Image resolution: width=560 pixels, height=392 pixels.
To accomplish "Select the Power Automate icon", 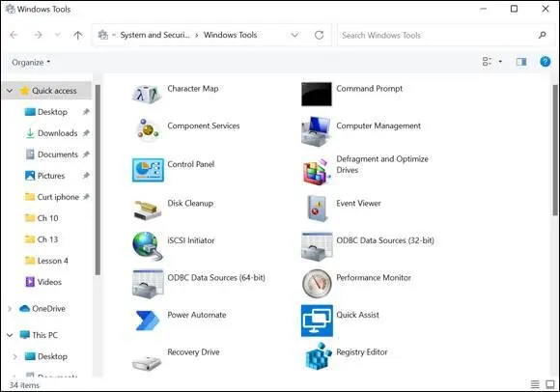I will point(148,321).
